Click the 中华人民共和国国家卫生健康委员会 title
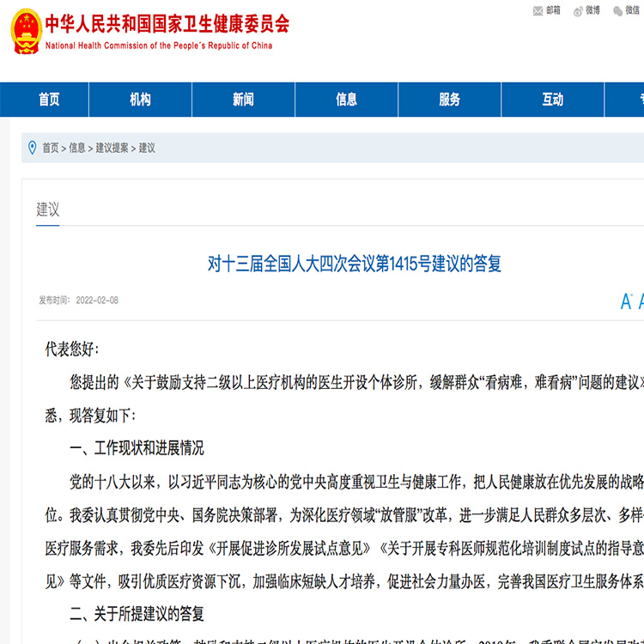This screenshot has height=644, width=644. pyautogui.click(x=167, y=24)
